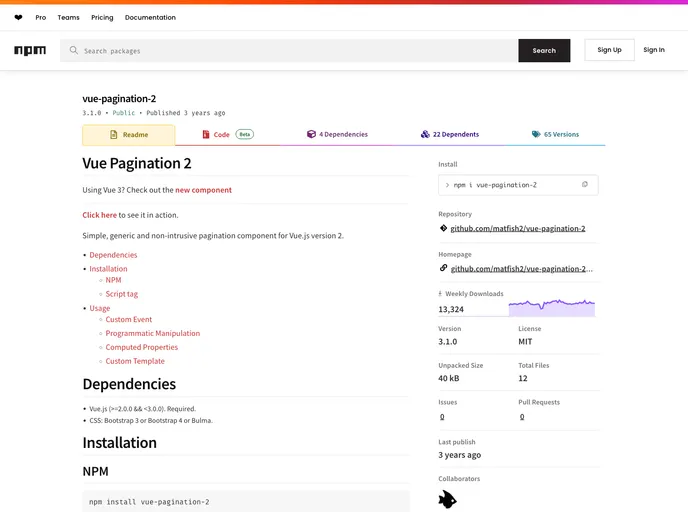Switch to the Readme tab
Image resolution: width=688 pixels, height=512 pixels.
coord(129,135)
